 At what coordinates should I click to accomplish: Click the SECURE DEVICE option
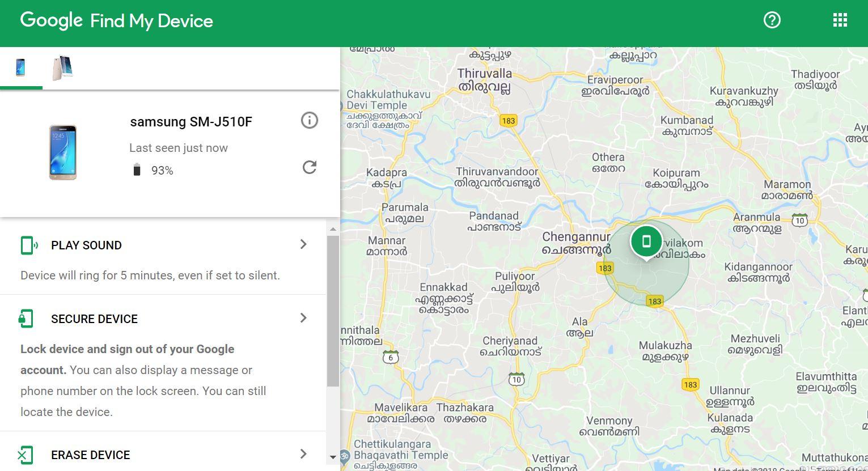tap(94, 319)
